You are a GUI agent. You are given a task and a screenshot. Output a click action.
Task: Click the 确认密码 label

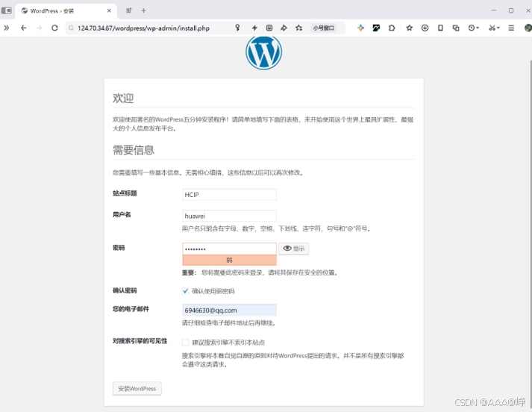click(125, 290)
